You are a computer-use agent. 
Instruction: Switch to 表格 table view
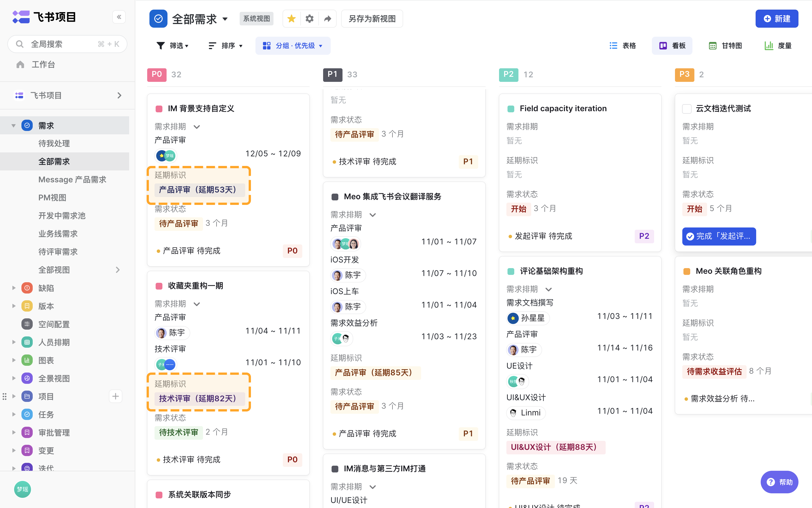623,46
